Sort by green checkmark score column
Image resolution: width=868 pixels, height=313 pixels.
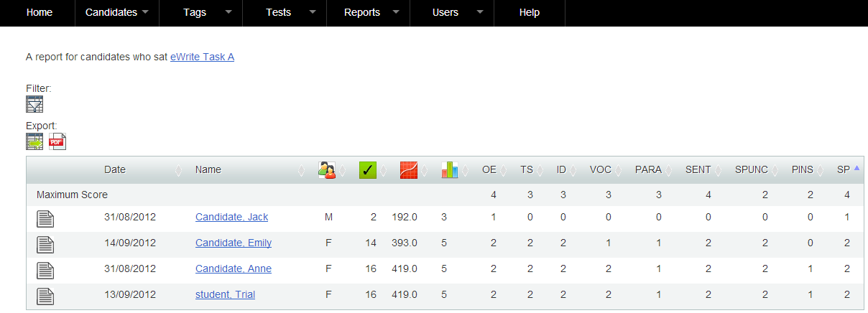(x=368, y=170)
